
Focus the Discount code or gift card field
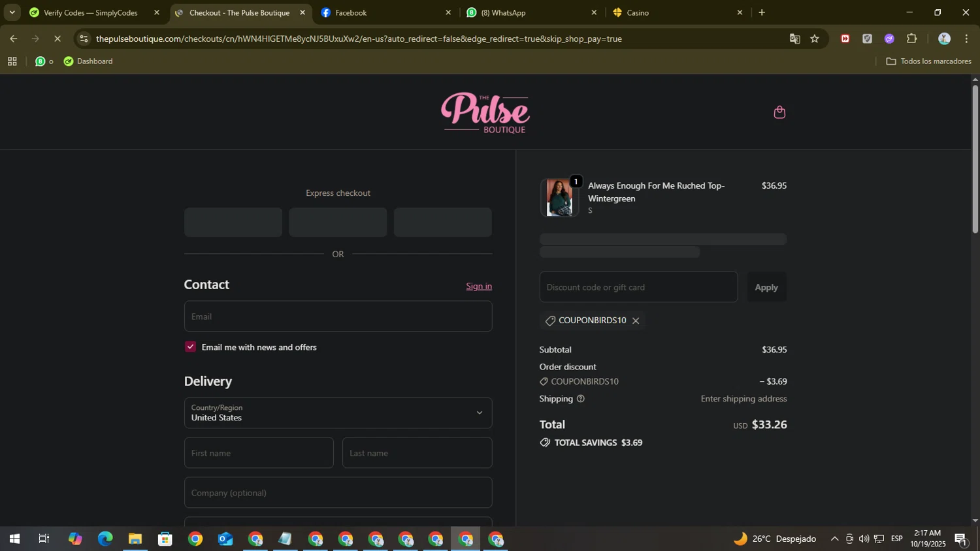pos(638,287)
